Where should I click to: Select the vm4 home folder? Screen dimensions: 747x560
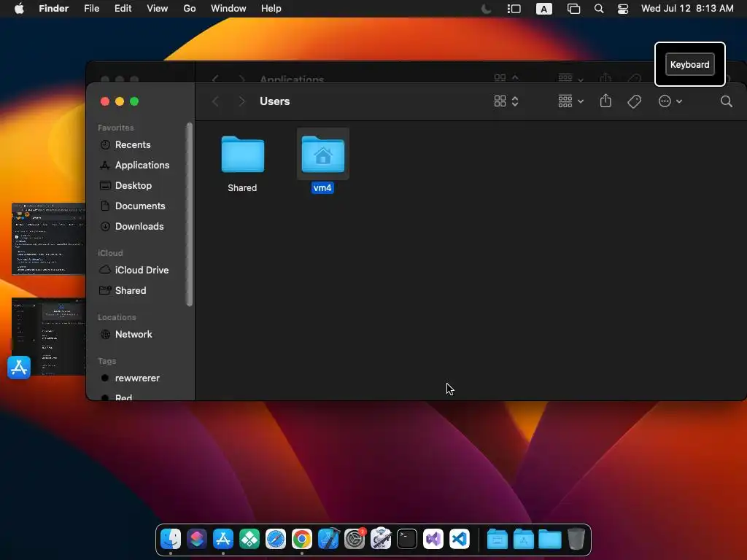pyautogui.click(x=323, y=155)
